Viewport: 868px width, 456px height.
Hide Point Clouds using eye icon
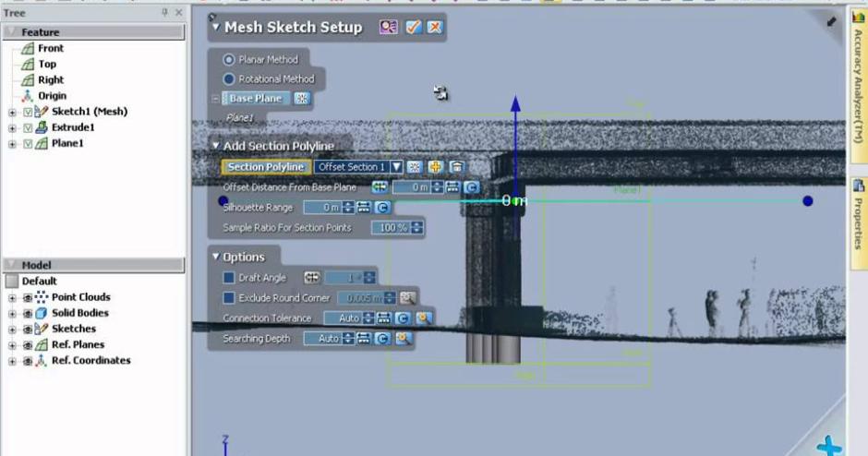pos(28,298)
